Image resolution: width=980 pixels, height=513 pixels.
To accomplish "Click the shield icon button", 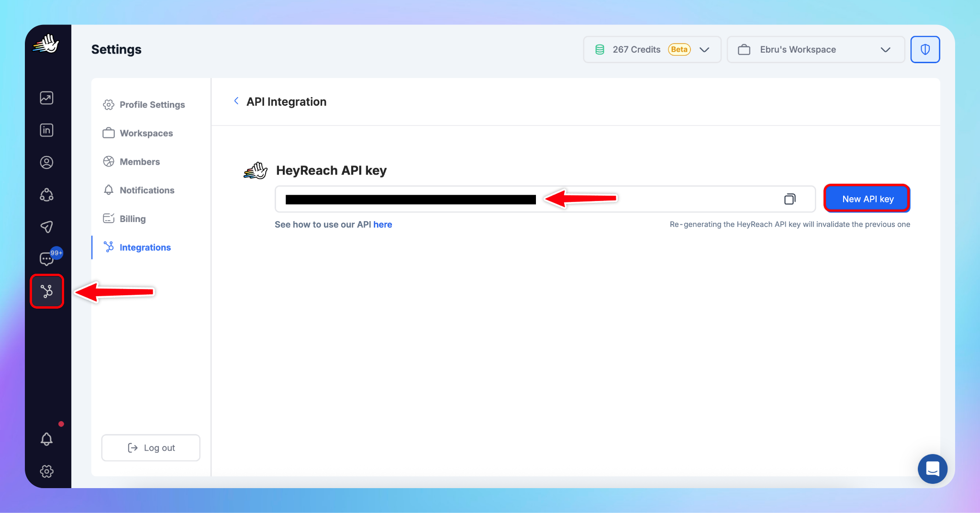I will coord(925,49).
